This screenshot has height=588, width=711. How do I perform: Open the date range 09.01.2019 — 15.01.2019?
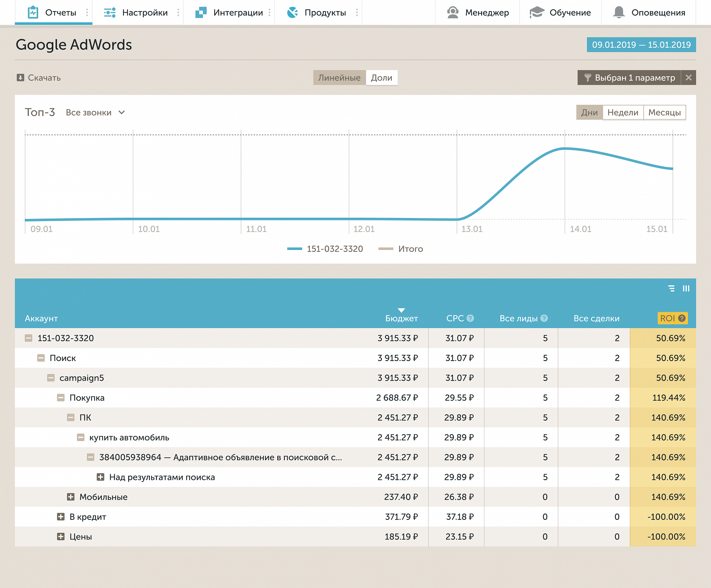tap(641, 45)
